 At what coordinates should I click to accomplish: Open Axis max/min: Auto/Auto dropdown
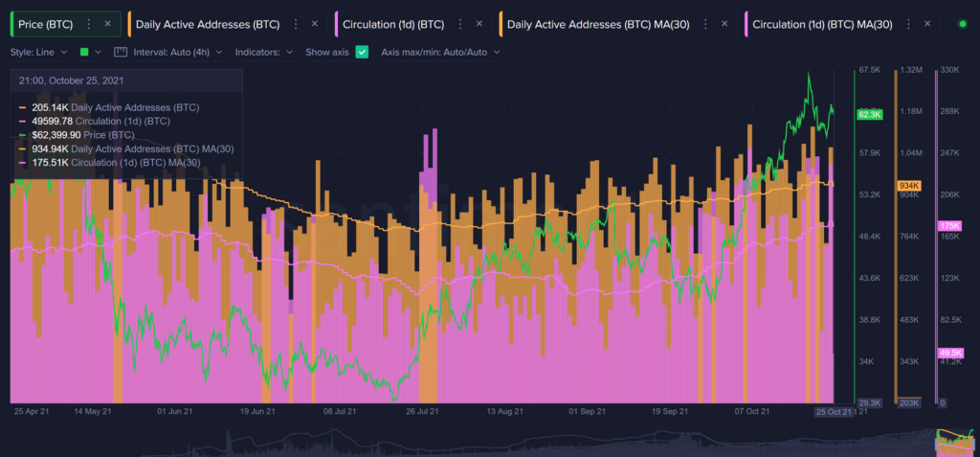click(x=440, y=53)
